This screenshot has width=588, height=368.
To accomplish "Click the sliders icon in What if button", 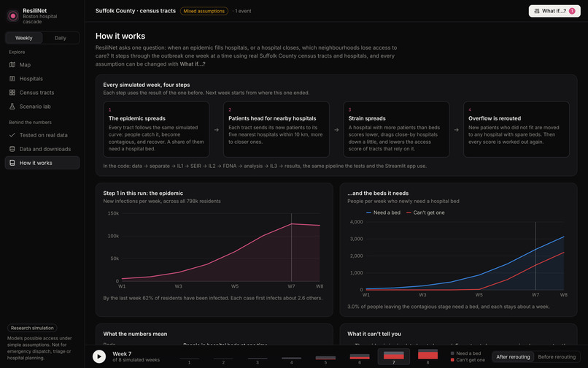I will click(x=537, y=11).
